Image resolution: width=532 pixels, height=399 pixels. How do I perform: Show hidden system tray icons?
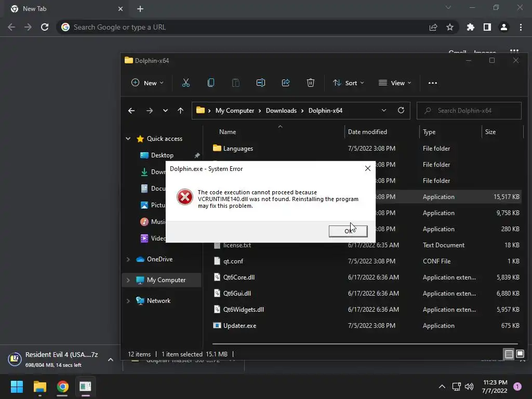click(x=442, y=387)
